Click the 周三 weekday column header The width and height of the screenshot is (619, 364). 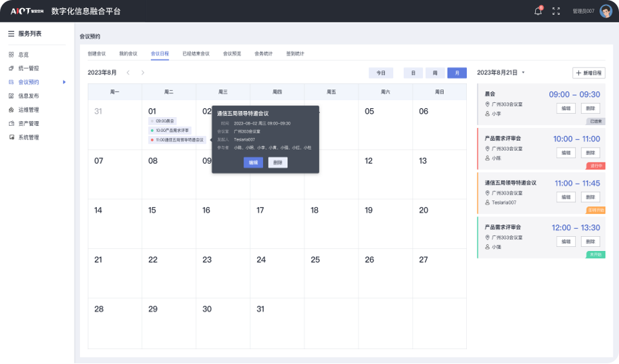tap(223, 92)
